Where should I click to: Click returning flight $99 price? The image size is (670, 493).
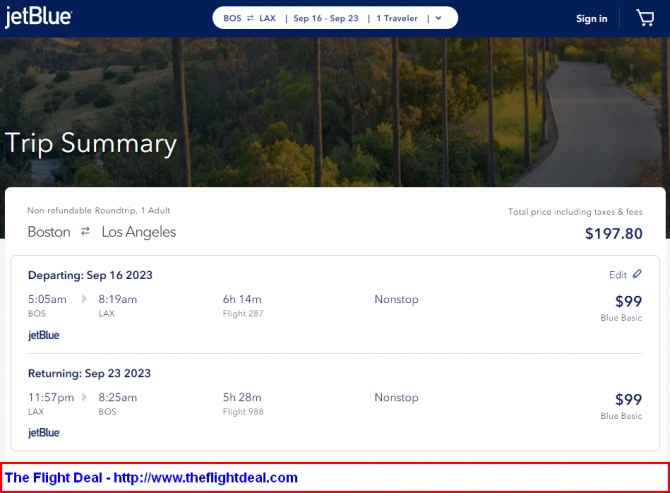(629, 399)
